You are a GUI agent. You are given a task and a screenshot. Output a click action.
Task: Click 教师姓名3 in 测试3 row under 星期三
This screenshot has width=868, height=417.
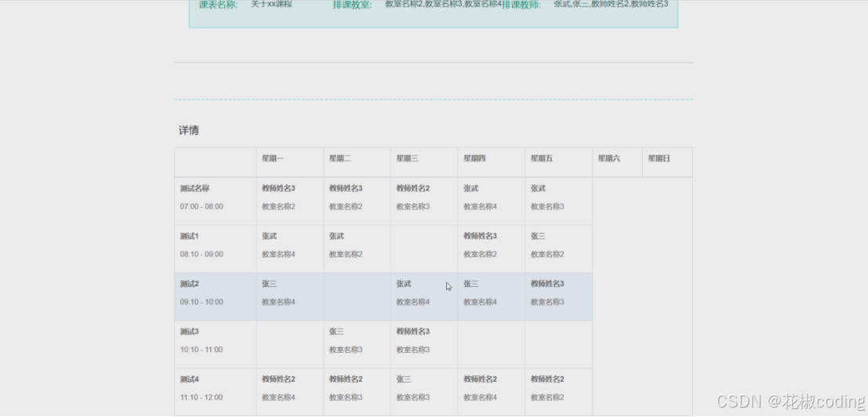coord(413,332)
